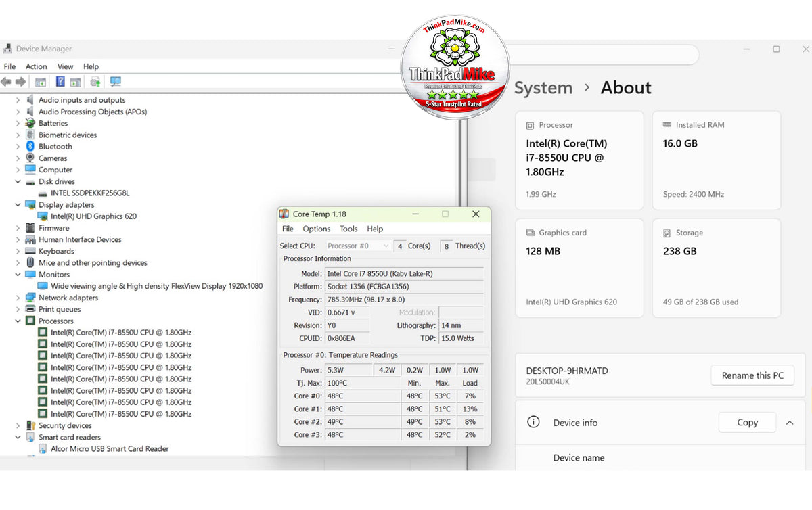Expand the Audio inputs and outputs node
The height and width of the screenshot is (510, 812).
[18, 100]
